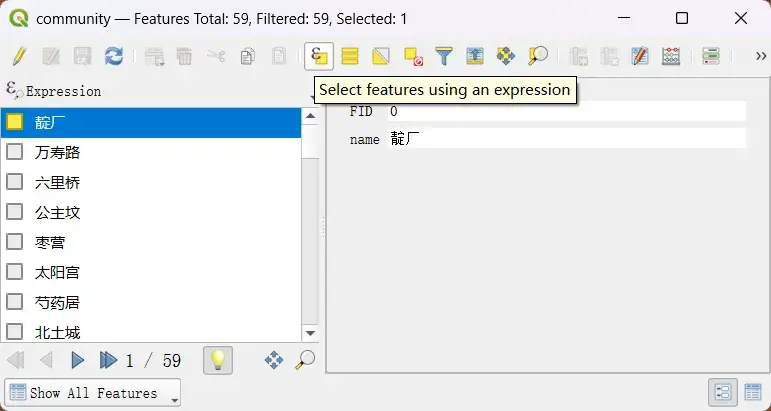Click the multi edit mode icon
Screen dimensions: 771x411
(51, 56)
